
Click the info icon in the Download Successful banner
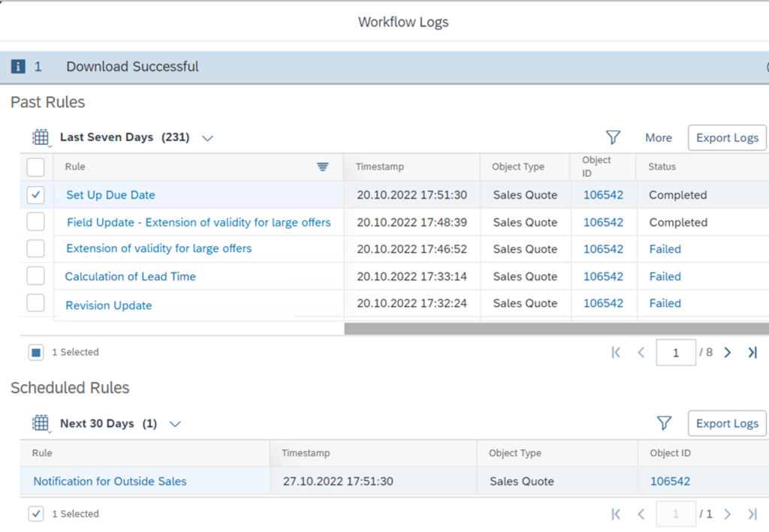click(17, 66)
